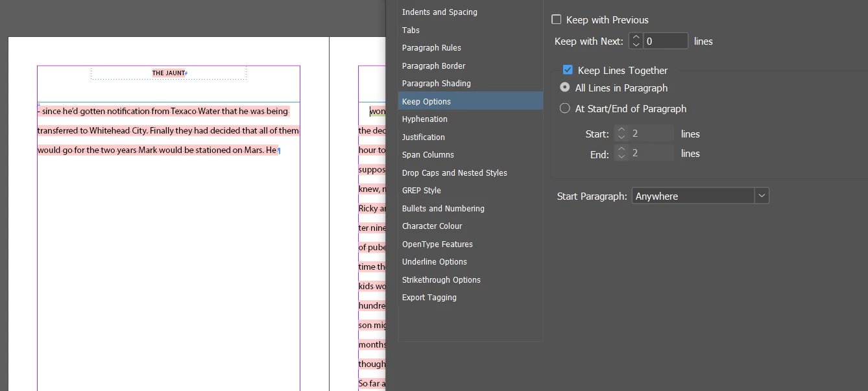
Task: Select All Lines in Paragraph option
Action: (565, 88)
